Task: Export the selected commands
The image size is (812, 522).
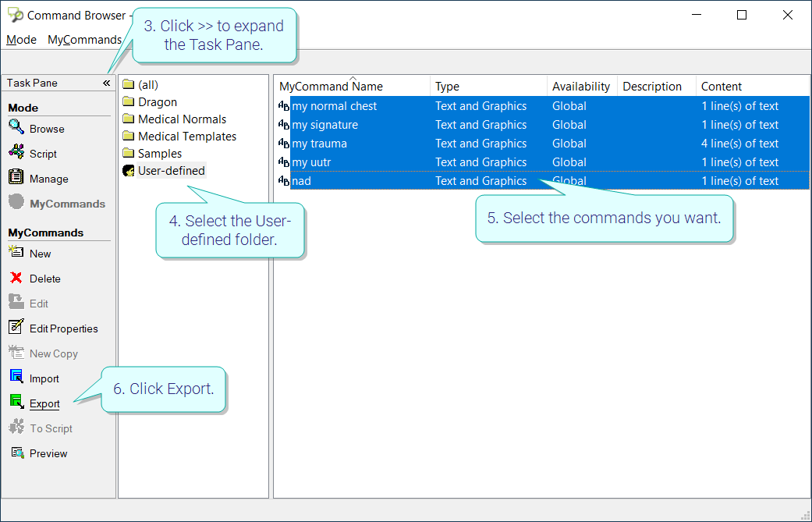Action: click(44, 403)
